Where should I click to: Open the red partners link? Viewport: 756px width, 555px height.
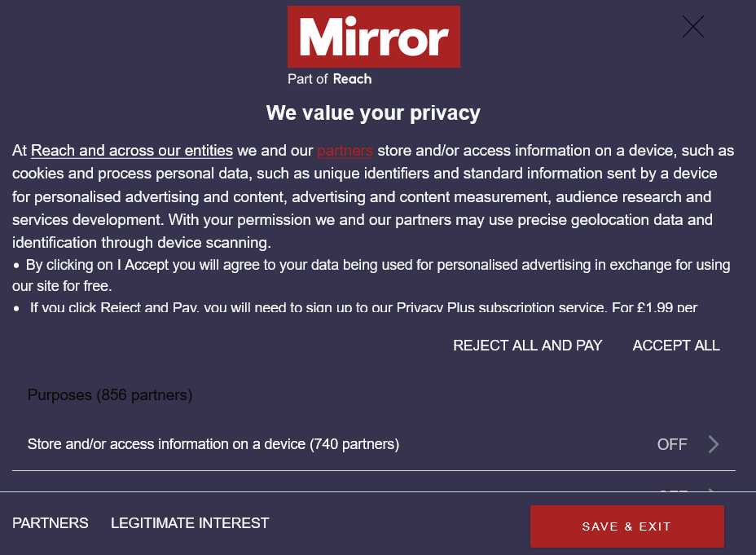click(x=345, y=151)
